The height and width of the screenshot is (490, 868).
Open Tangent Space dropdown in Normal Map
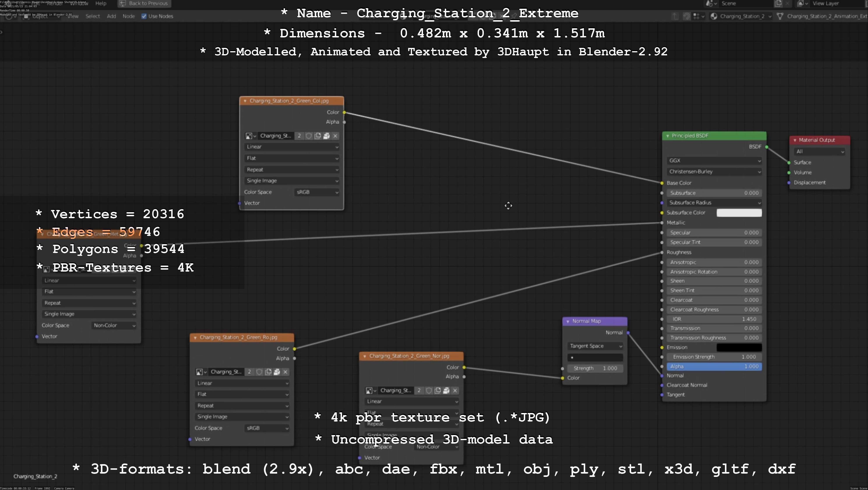[595, 346]
